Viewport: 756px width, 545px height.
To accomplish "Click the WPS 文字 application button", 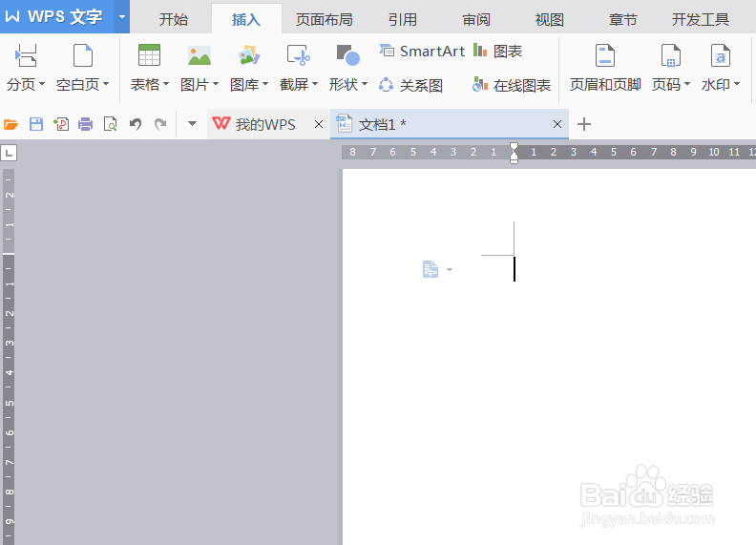I will [57, 17].
